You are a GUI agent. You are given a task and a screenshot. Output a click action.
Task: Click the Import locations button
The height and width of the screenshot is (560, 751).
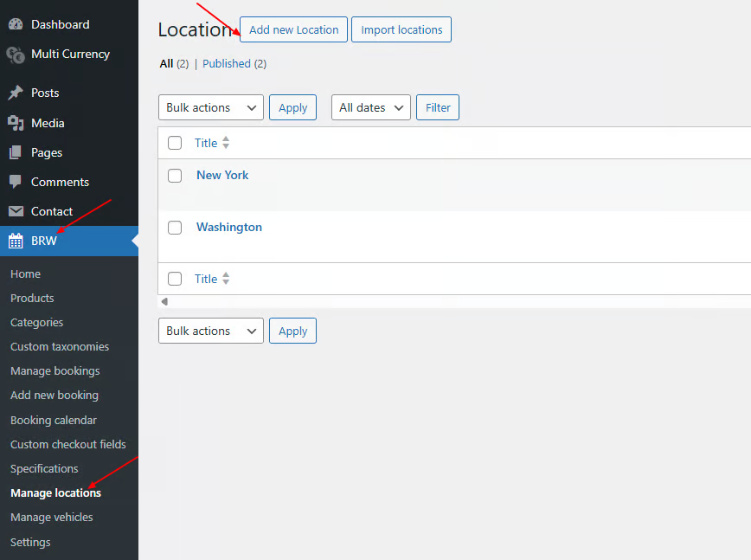401,29
